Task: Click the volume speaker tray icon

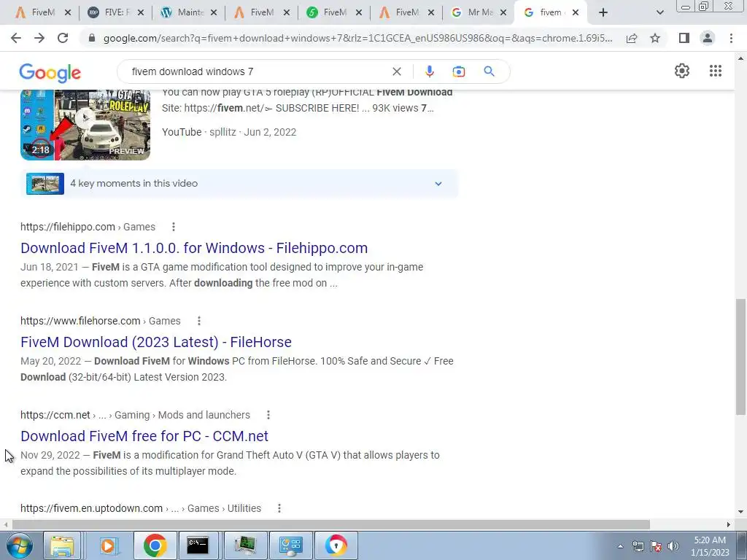Action: [673, 546]
